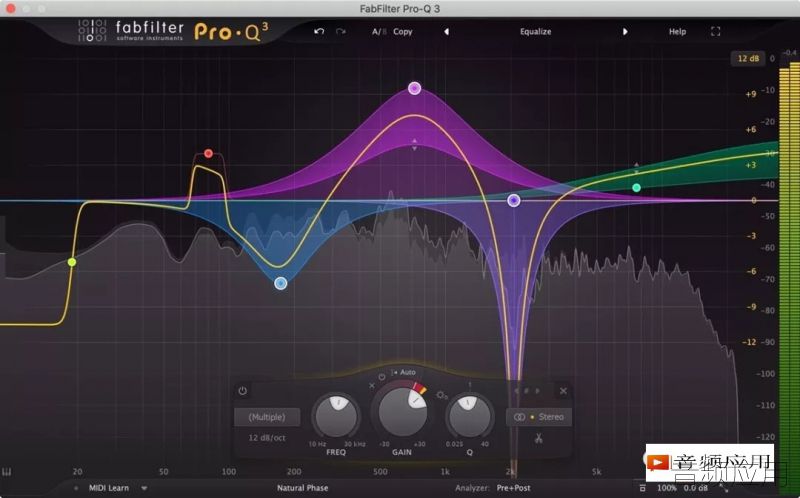Click the Q knob
Viewport: 800px width, 498px height.
click(469, 416)
